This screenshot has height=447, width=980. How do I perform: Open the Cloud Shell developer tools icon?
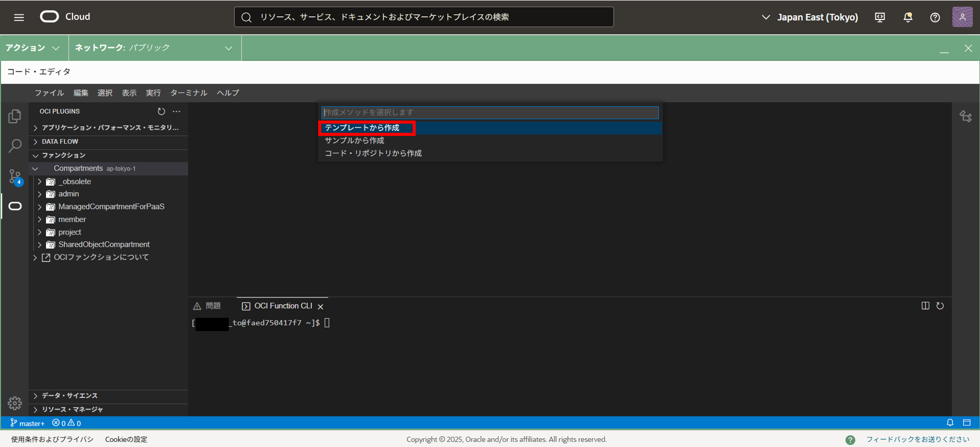point(880,17)
